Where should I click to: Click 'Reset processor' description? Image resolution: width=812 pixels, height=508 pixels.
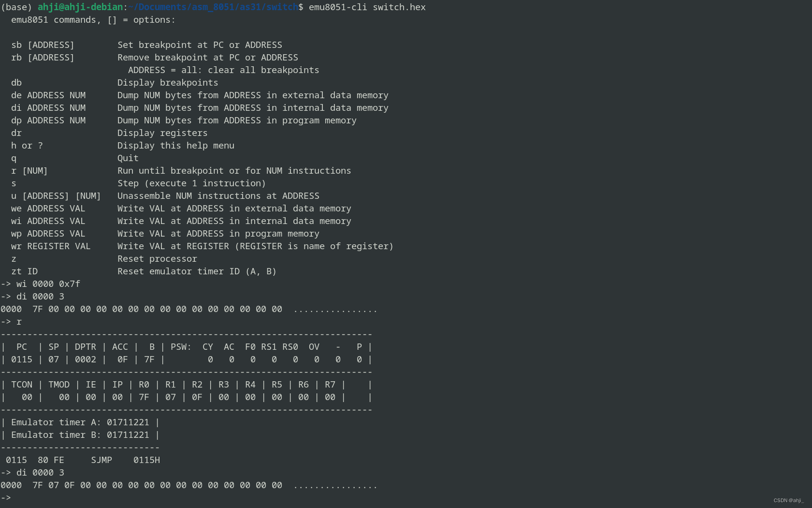[x=157, y=259]
